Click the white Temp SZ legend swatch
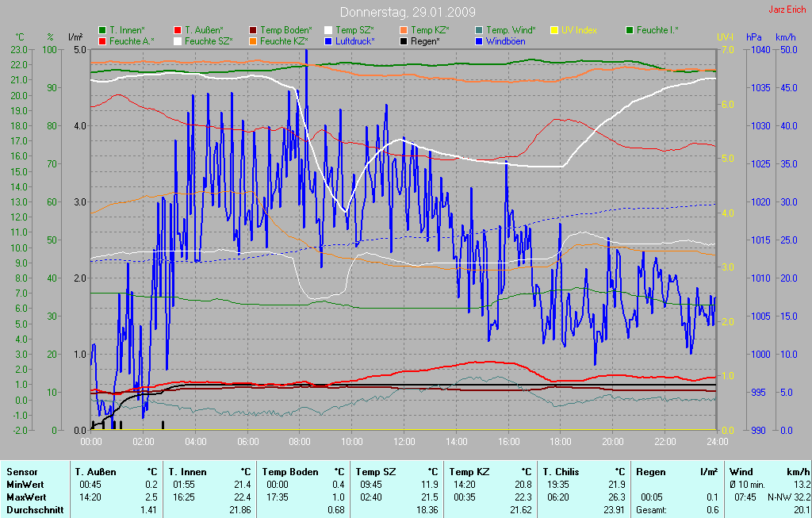This screenshot has height=518, width=812. [x=328, y=30]
